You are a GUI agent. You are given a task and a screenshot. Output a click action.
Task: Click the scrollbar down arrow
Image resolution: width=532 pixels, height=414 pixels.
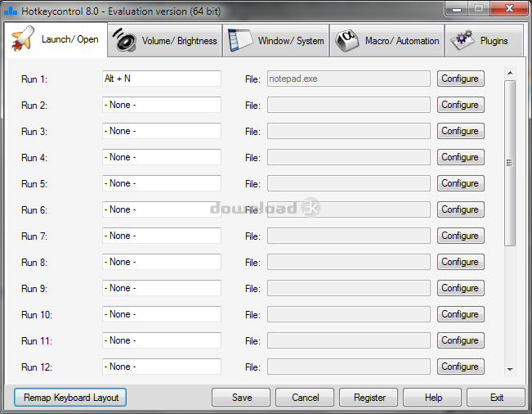point(510,370)
